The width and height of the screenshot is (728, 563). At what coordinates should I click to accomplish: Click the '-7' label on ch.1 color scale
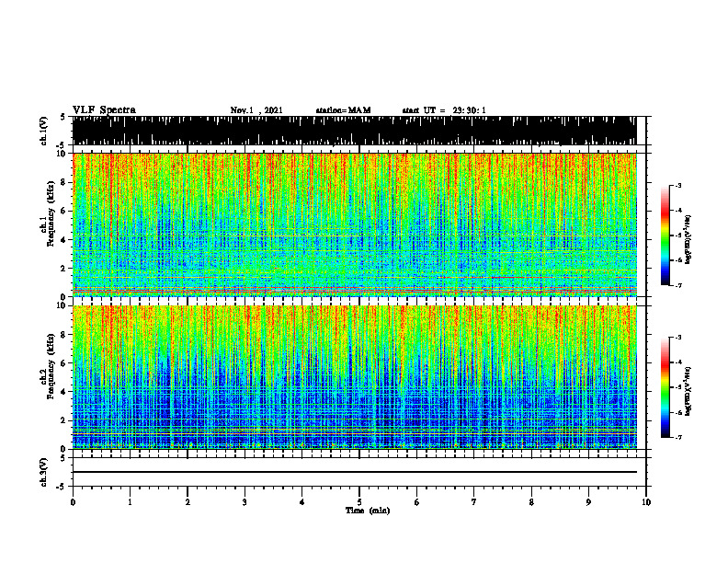coord(677,285)
